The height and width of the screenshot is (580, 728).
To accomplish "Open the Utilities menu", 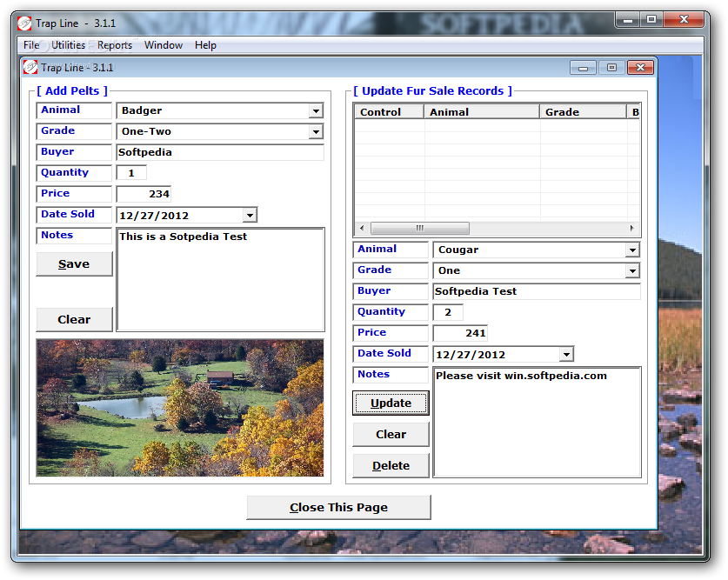I will tap(68, 45).
